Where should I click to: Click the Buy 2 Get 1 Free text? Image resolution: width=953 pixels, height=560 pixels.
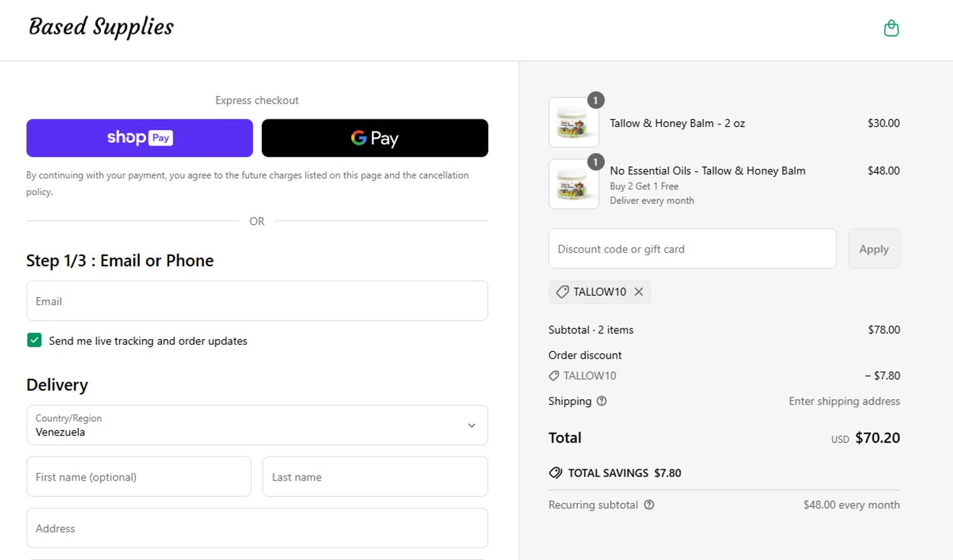(644, 186)
